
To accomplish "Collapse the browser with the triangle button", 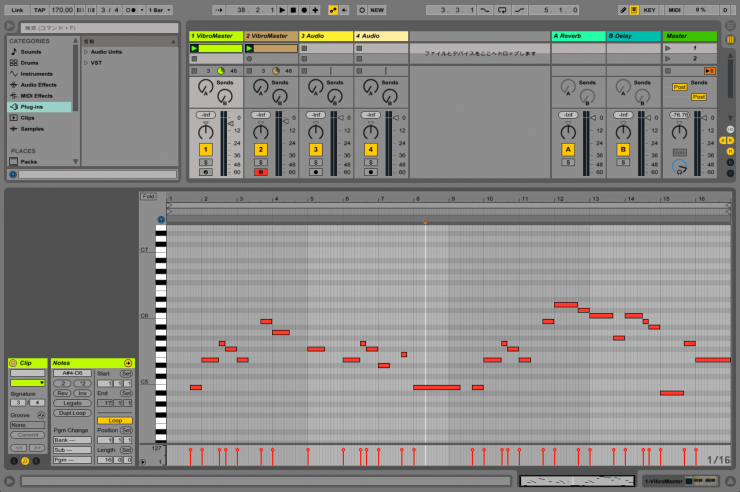I will click(x=9, y=26).
